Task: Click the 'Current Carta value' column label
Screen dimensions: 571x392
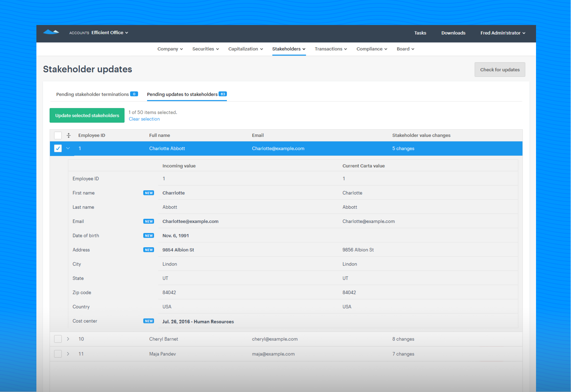Action: [363, 166]
